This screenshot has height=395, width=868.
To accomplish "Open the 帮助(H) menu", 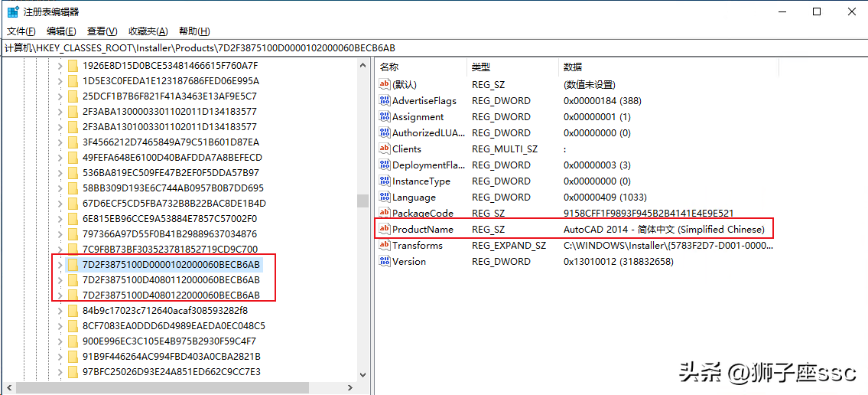I will (x=194, y=31).
